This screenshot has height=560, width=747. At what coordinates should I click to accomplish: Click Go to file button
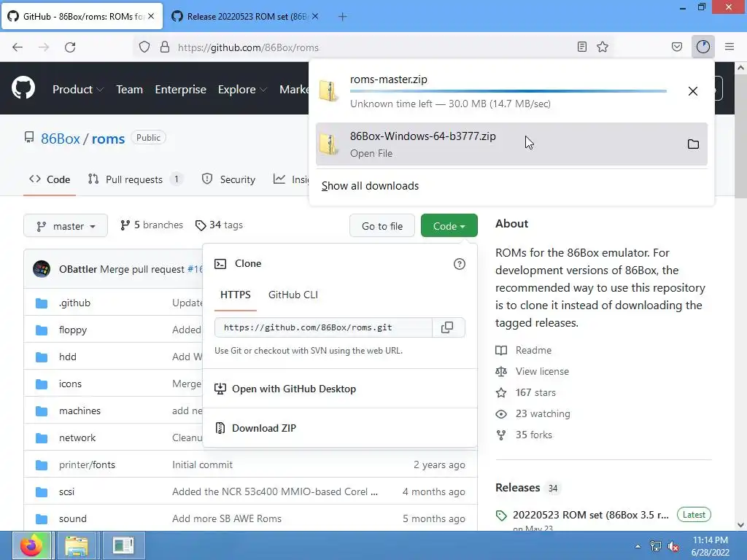[x=382, y=226]
